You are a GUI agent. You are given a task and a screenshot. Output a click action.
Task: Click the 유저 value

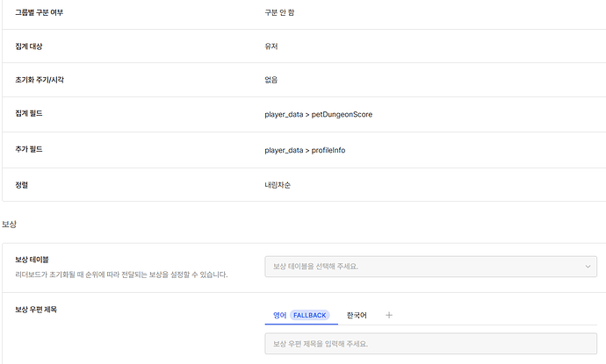[271, 46]
